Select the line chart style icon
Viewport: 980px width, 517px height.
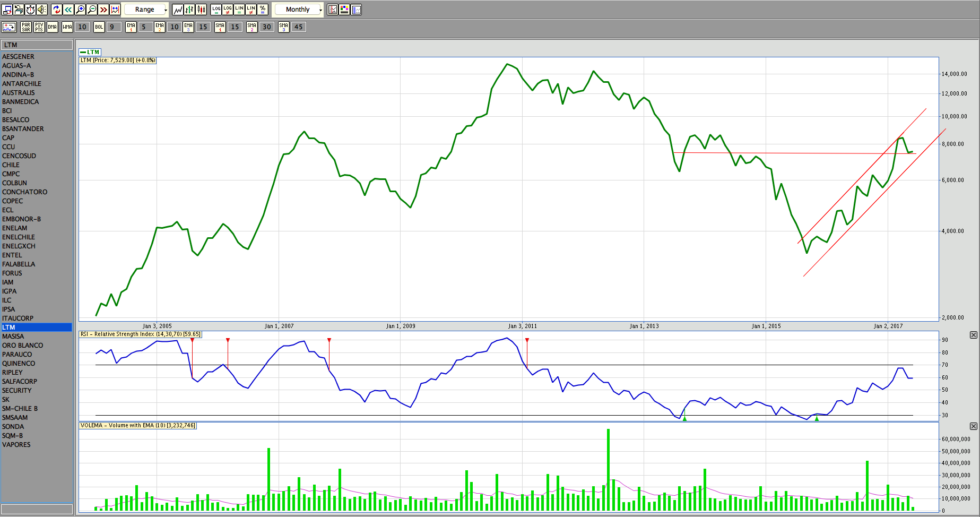click(x=178, y=10)
